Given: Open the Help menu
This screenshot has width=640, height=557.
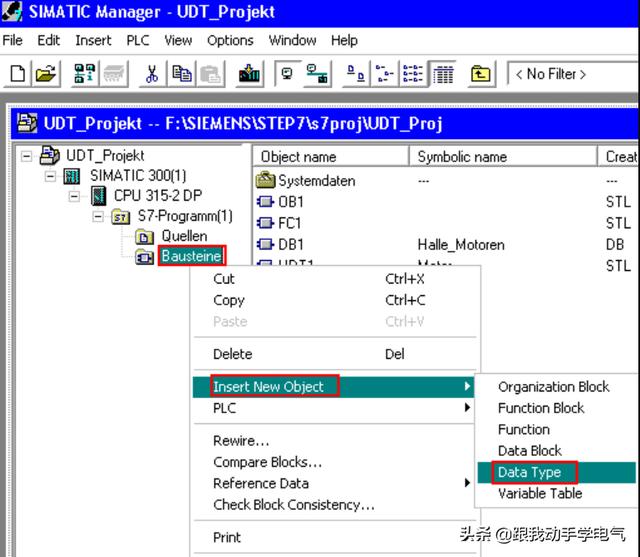Looking at the screenshot, I should pyautogui.click(x=344, y=40).
